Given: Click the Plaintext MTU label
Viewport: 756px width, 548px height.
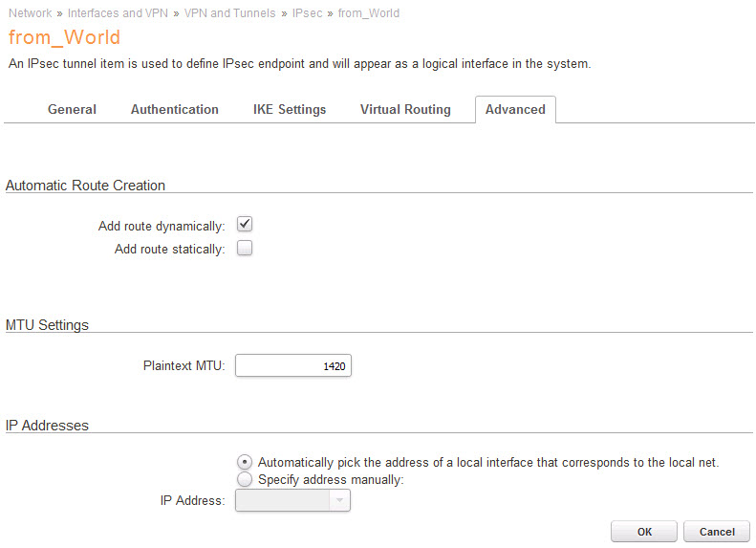Looking at the screenshot, I should click(x=183, y=366).
